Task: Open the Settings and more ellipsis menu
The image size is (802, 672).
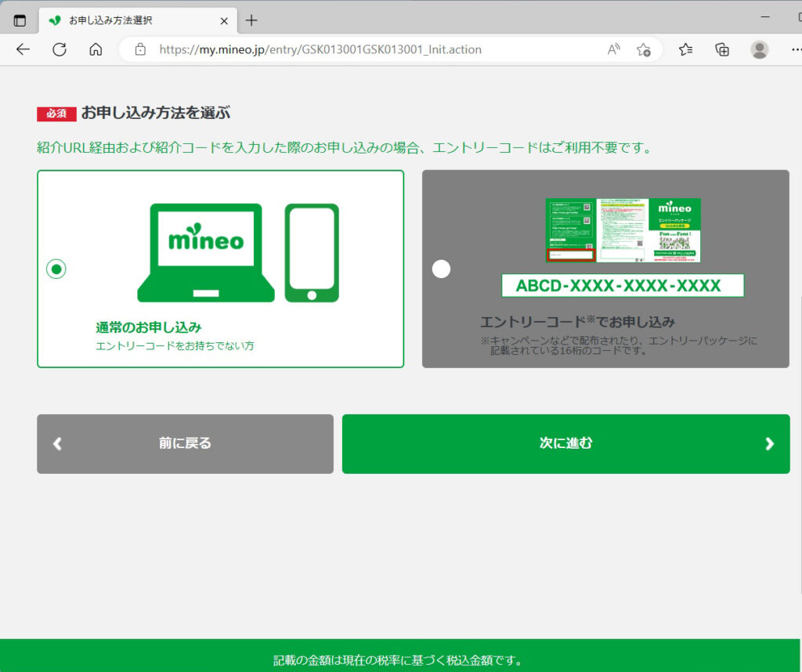Action: pyautogui.click(x=796, y=49)
